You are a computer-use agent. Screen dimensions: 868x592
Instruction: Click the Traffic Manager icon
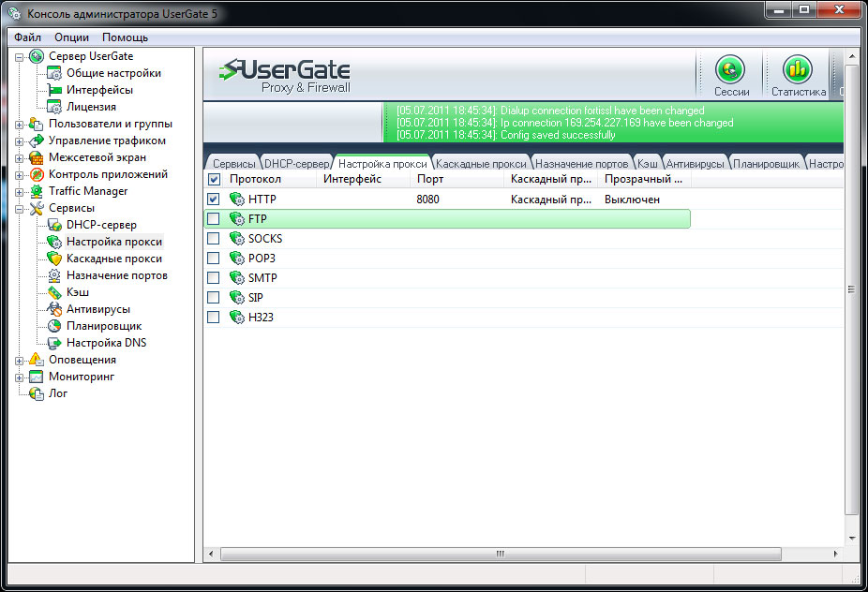coord(37,191)
